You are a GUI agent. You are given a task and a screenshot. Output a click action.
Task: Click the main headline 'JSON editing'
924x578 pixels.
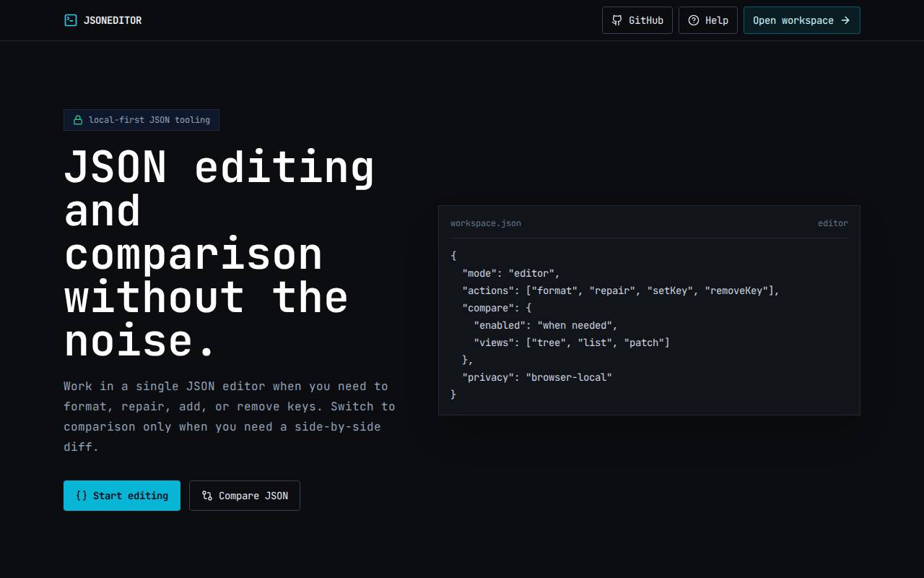219,168
